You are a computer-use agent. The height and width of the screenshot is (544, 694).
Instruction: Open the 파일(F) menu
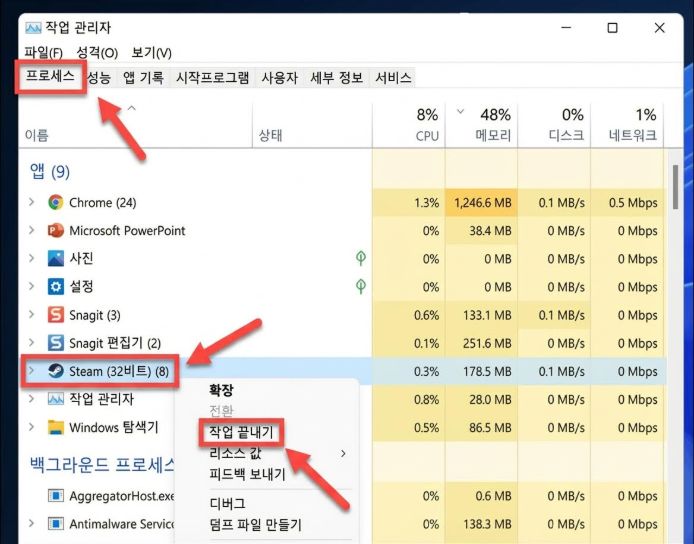pos(43,52)
